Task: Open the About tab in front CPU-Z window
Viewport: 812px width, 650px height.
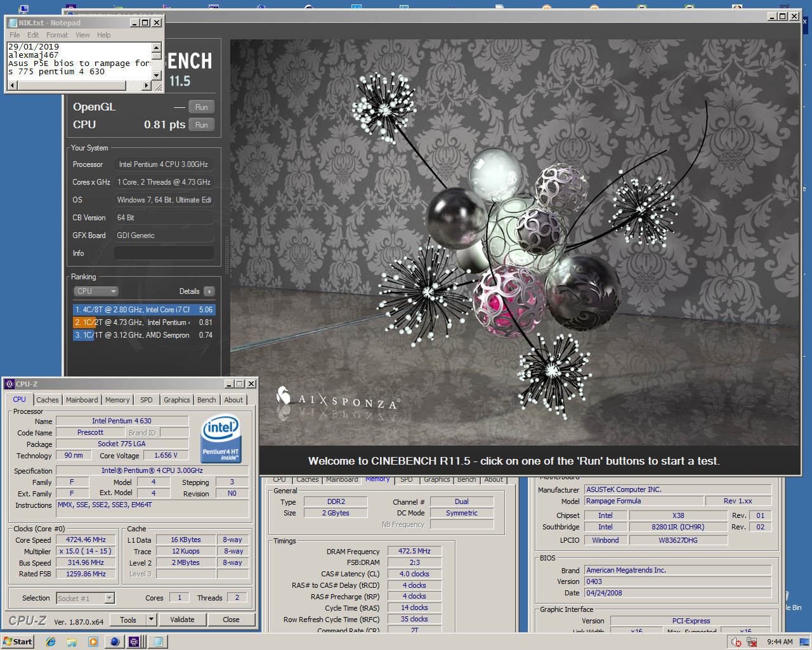Action: (233, 400)
